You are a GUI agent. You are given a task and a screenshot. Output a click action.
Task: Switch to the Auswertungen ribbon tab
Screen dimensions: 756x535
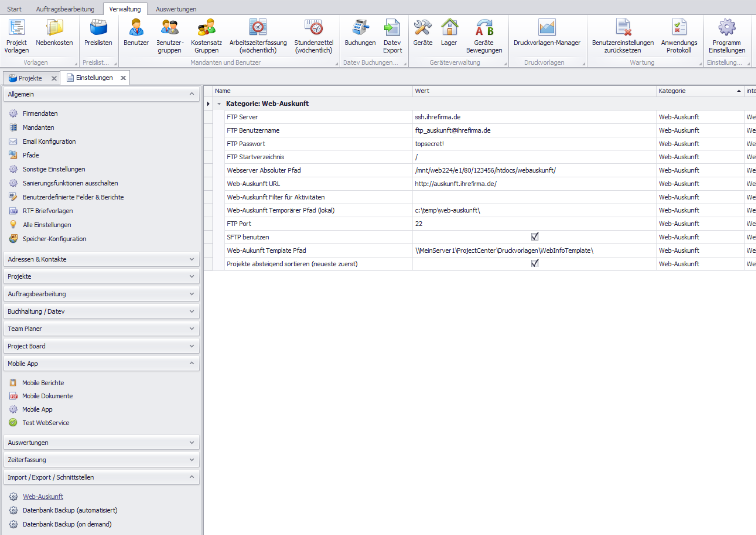coord(176,9)
